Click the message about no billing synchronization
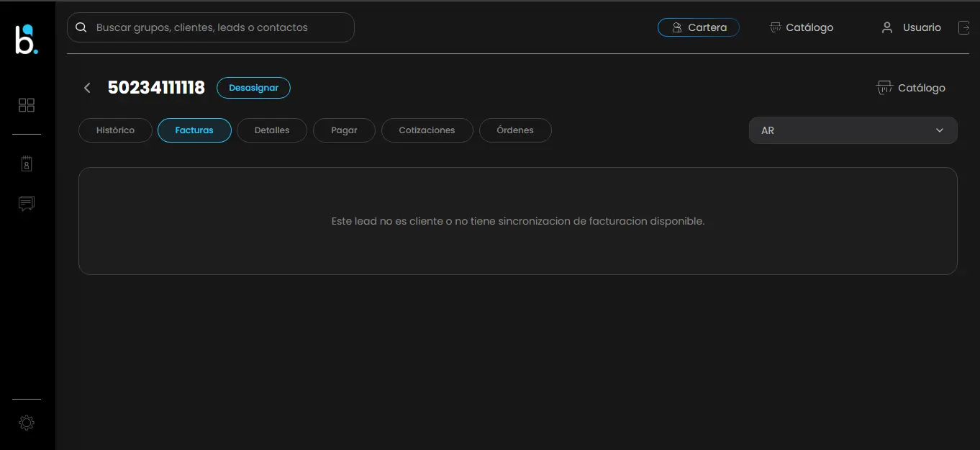Image resolution: width=980 pixels, height=450 pixels. point(518,221)
